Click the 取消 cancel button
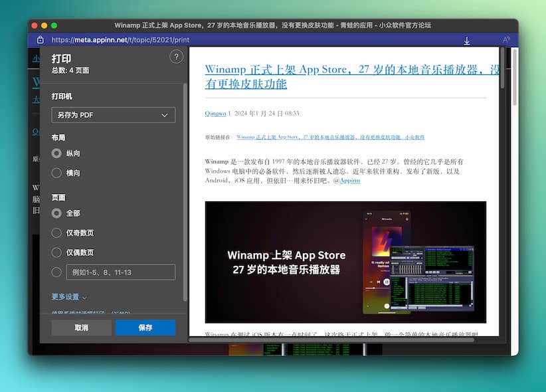The width and height of the screenshot is (546, 392). point(81,328)
